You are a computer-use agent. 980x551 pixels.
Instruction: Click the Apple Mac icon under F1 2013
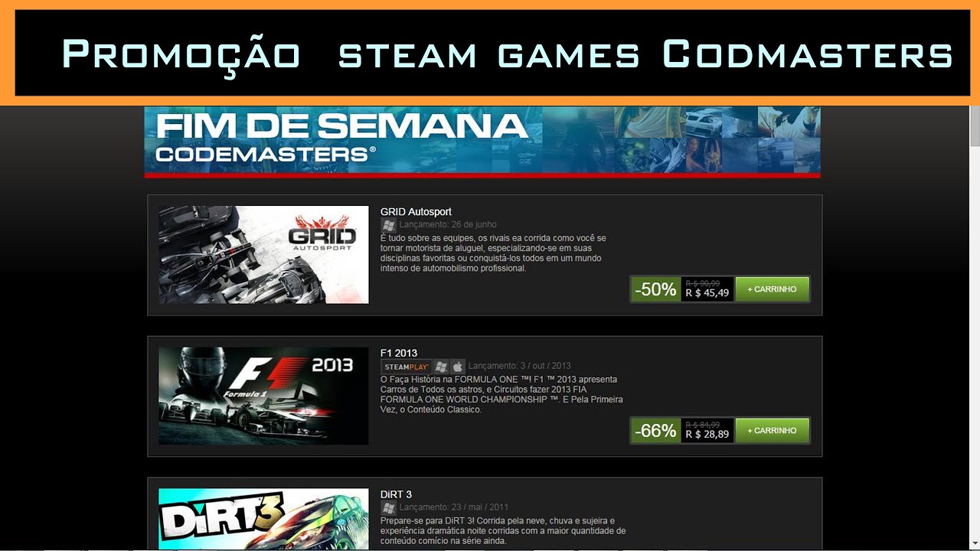[x=457, y=367]
